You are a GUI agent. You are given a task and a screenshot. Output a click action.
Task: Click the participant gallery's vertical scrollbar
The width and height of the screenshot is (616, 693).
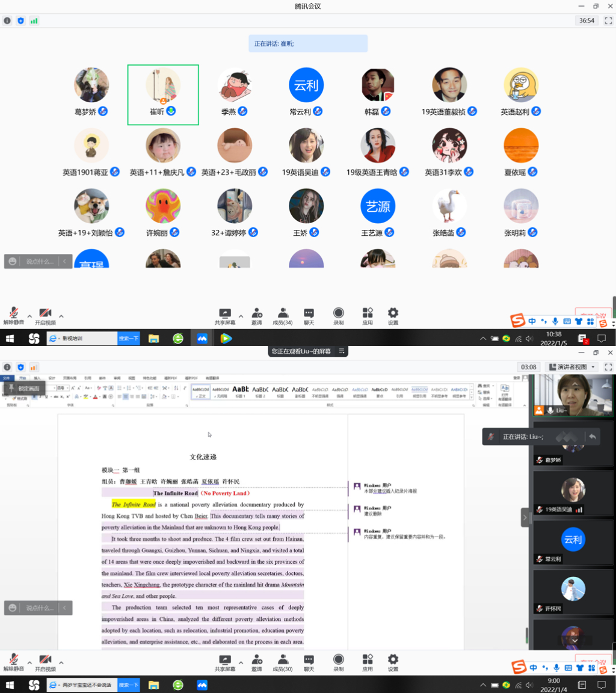[x=614, y=304]
